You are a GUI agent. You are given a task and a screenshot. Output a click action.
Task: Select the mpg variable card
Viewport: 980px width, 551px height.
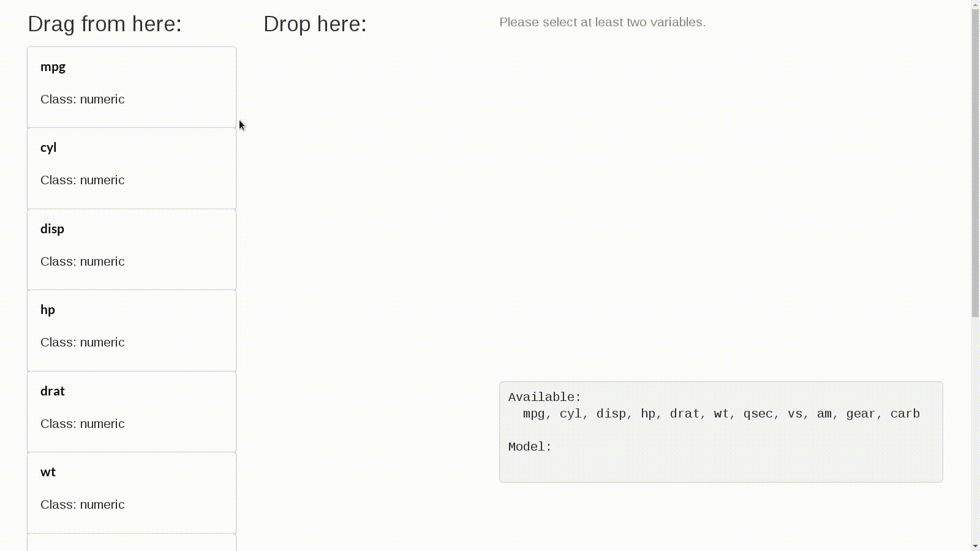pyautogui.click(x=132, y=87)
